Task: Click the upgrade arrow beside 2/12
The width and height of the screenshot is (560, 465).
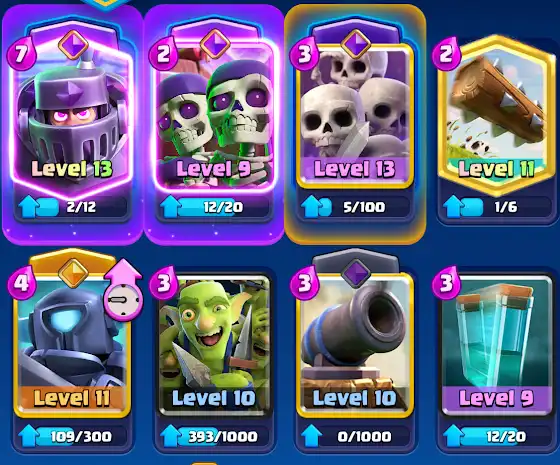Action: [x=29, y=206]
